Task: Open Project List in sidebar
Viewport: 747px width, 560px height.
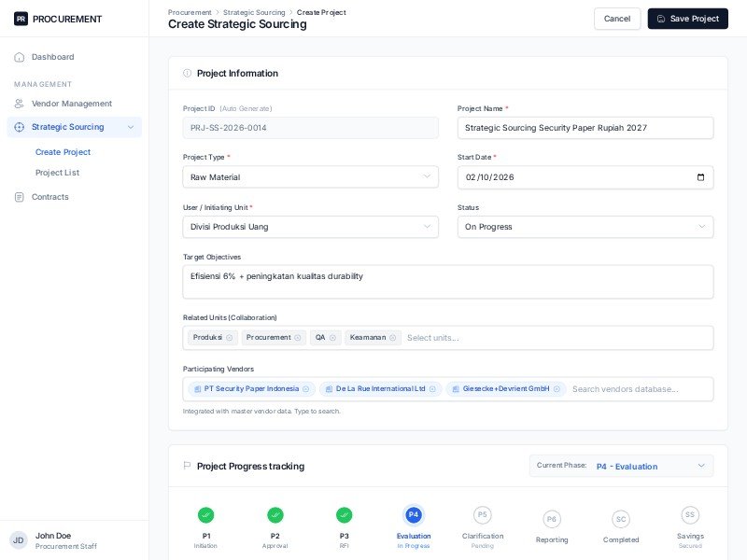Action: [x=57, y=173]
